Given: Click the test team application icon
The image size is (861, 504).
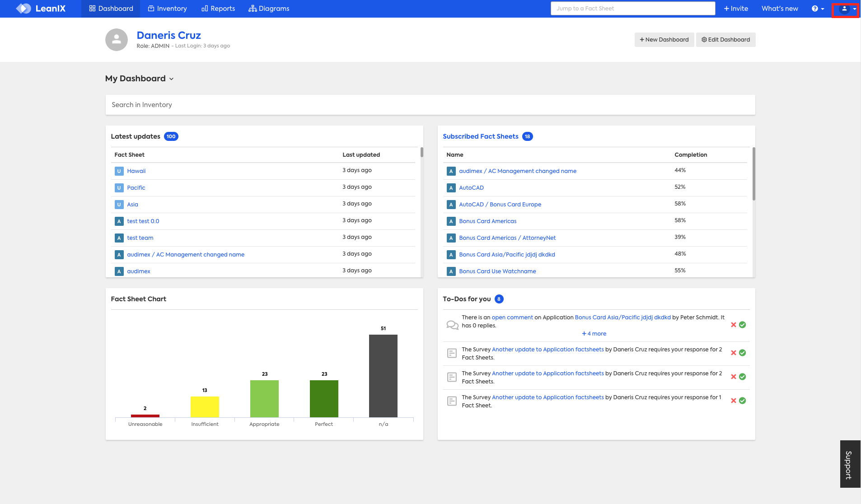Looking at the screenshot, I should pyautogui.click(x=119, y=238).
